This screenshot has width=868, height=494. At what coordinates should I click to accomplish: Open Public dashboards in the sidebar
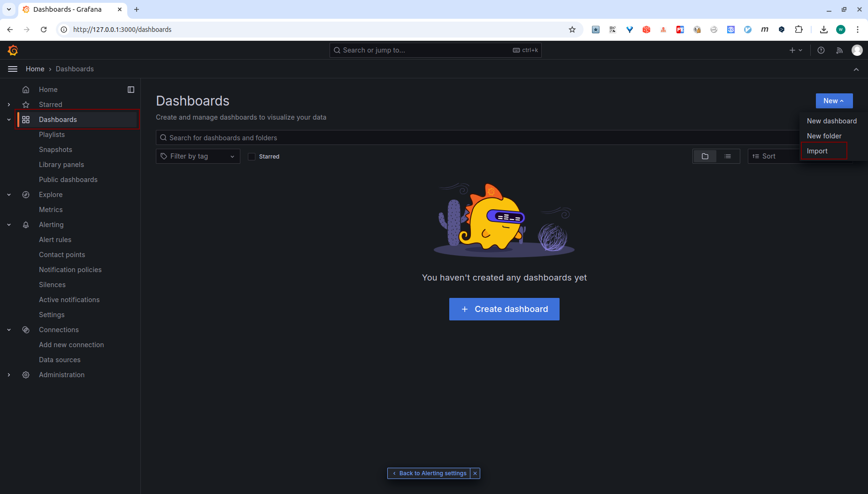[x=68, y=180]
